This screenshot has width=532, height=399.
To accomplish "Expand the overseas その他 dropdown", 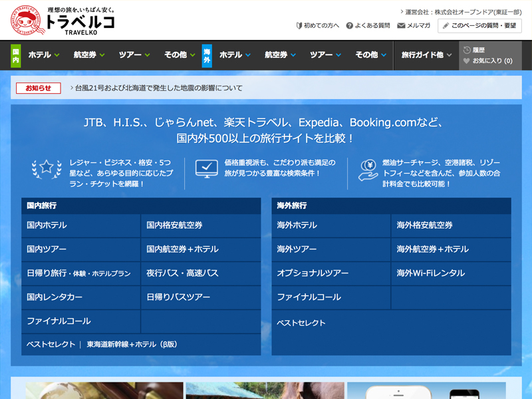I will point(371,55).
